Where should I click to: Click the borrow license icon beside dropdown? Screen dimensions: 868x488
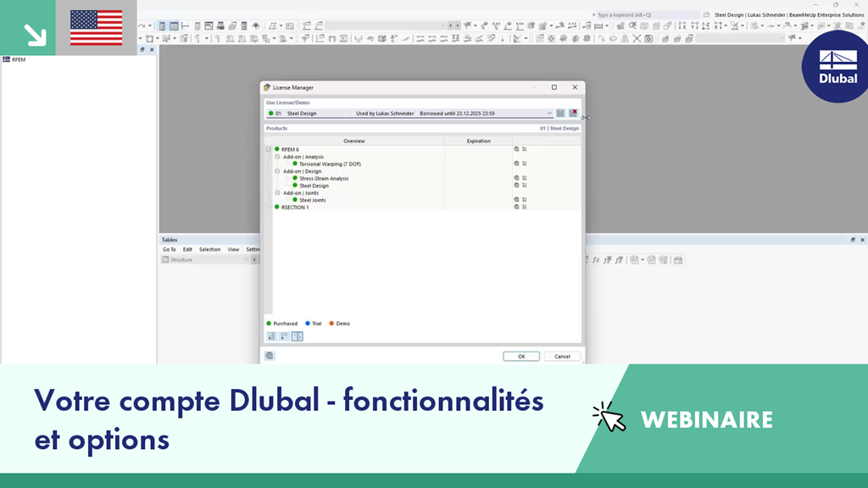point(560,113)
